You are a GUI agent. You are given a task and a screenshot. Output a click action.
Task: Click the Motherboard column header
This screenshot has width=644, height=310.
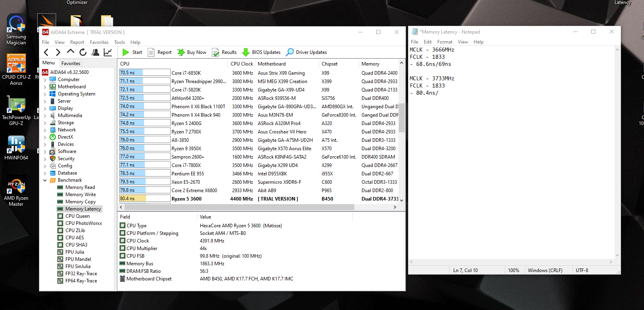287,64
